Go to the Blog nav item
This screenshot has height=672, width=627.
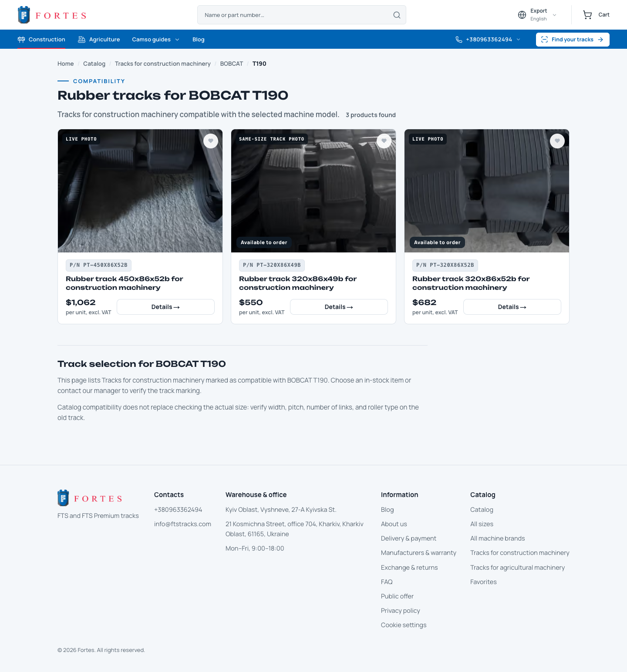tap(199, 40)
